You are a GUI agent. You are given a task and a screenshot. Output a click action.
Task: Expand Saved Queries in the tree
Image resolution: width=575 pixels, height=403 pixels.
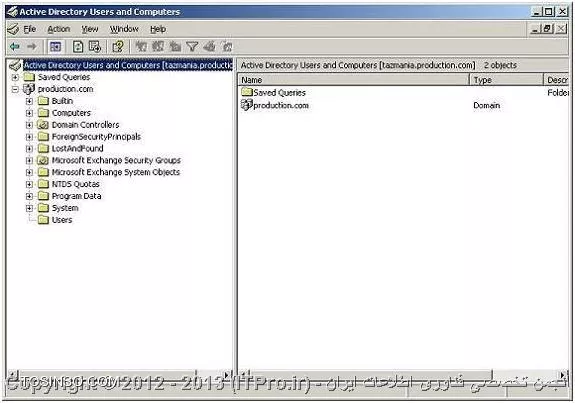15,77
